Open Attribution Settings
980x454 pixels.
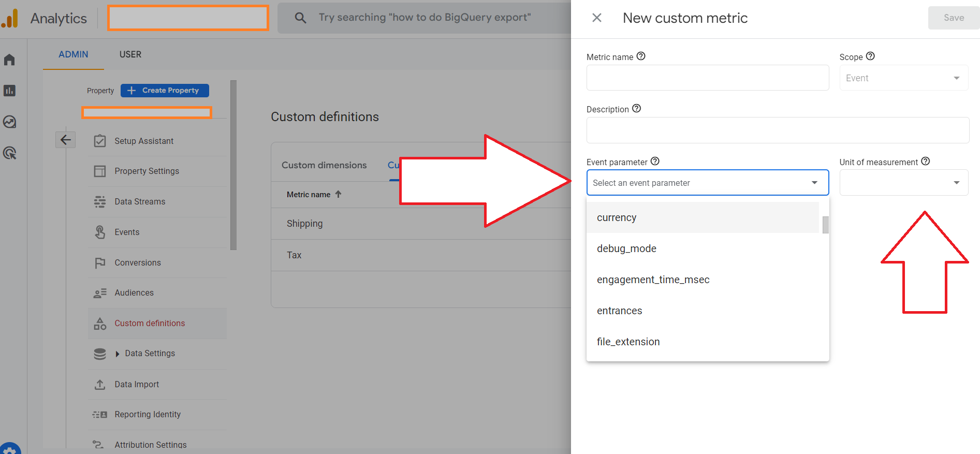click(x=151, y=445)
